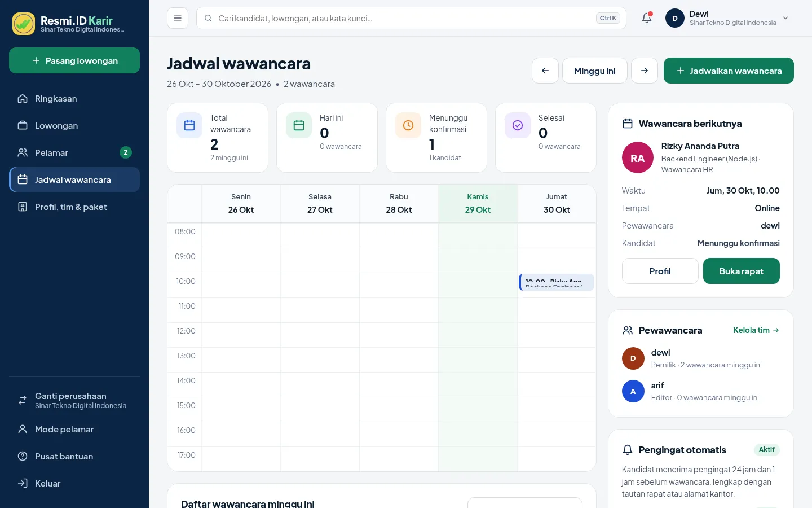Click the D user avatar in header
812x508 pixels.
[675, 18]
